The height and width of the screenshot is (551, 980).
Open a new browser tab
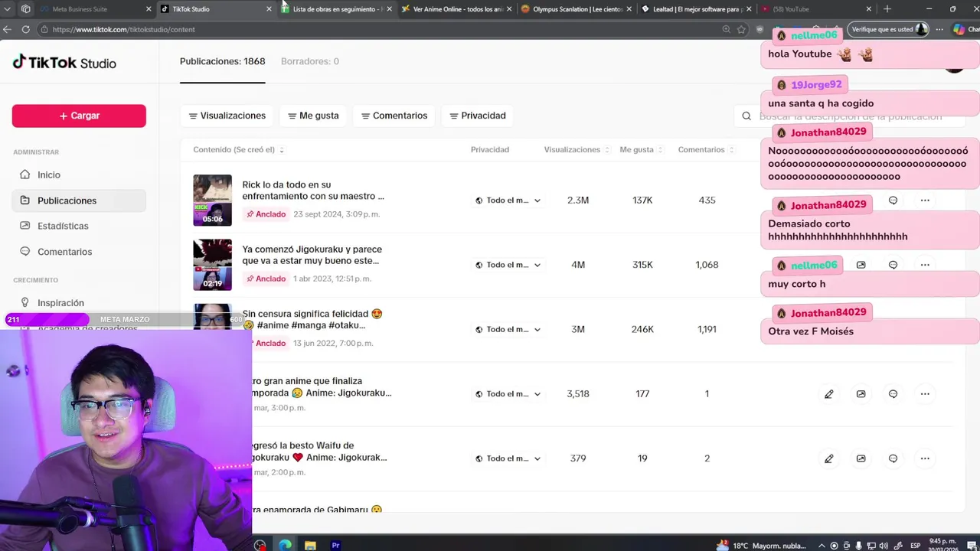tap(887, 9)
